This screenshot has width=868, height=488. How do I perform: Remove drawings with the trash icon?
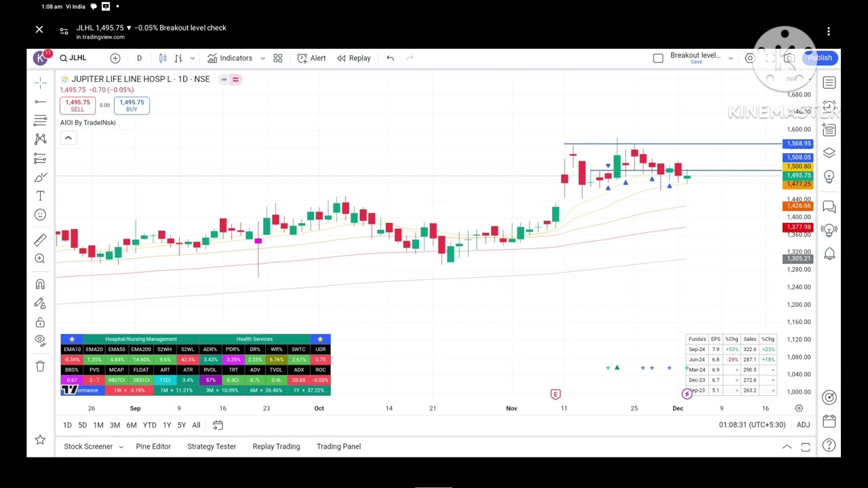[40, 366]
